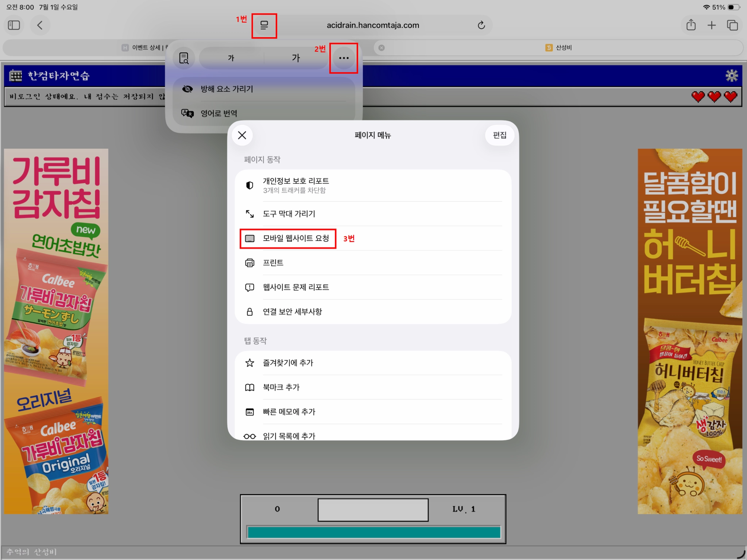Open 웹사이트 문제 리포트
747x560 pixels.
pos(373,287)
